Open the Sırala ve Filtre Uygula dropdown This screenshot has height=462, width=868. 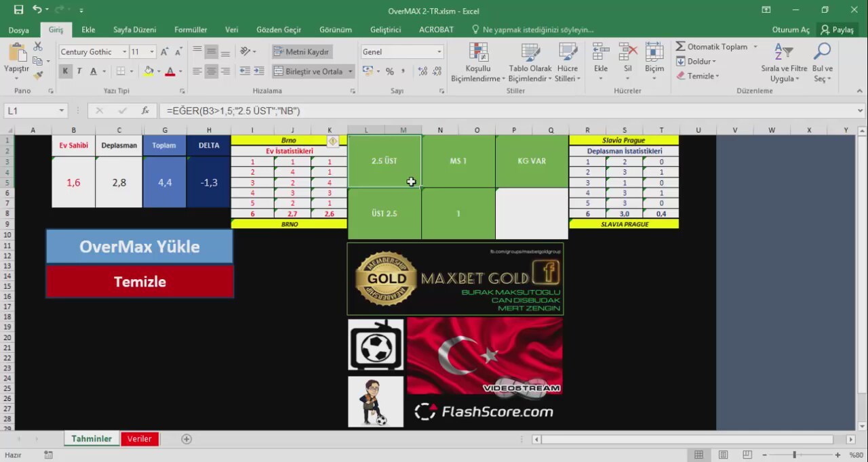coord(784,63)
